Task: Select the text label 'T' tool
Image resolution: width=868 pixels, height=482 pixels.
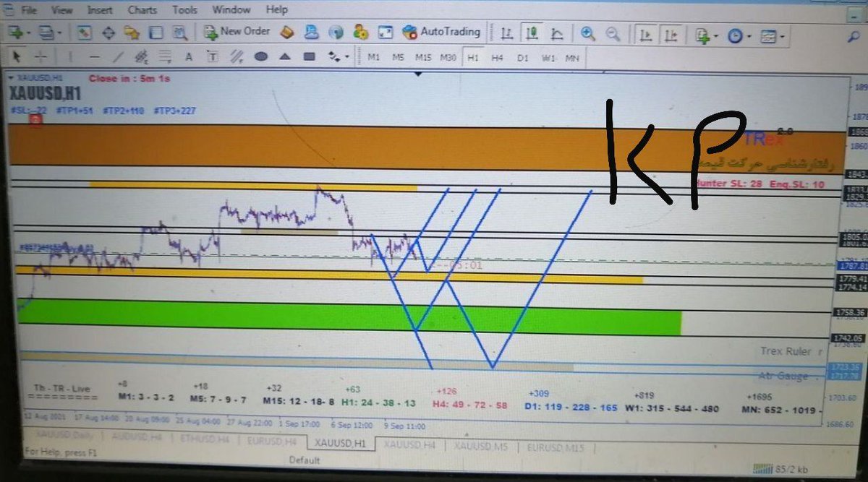Action: (x=213, y=56)
